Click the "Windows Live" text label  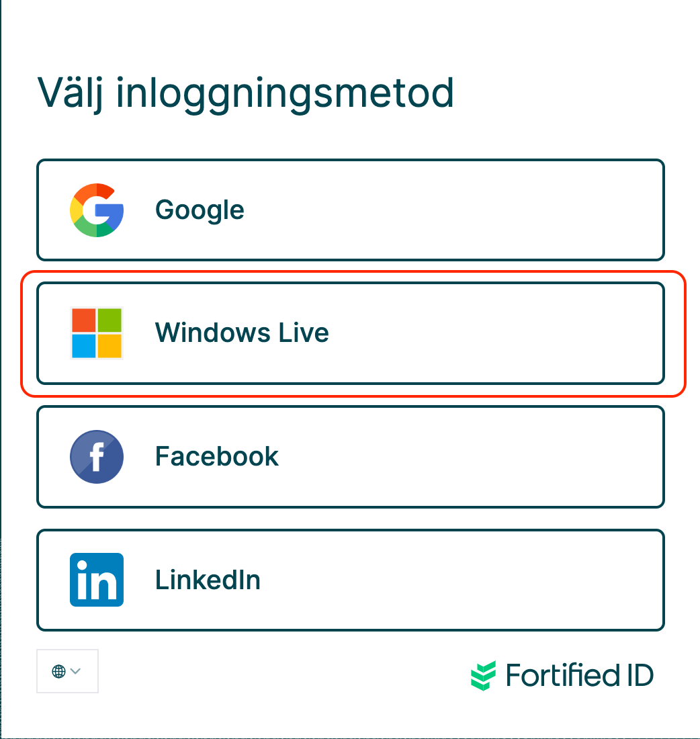[242, 333]
